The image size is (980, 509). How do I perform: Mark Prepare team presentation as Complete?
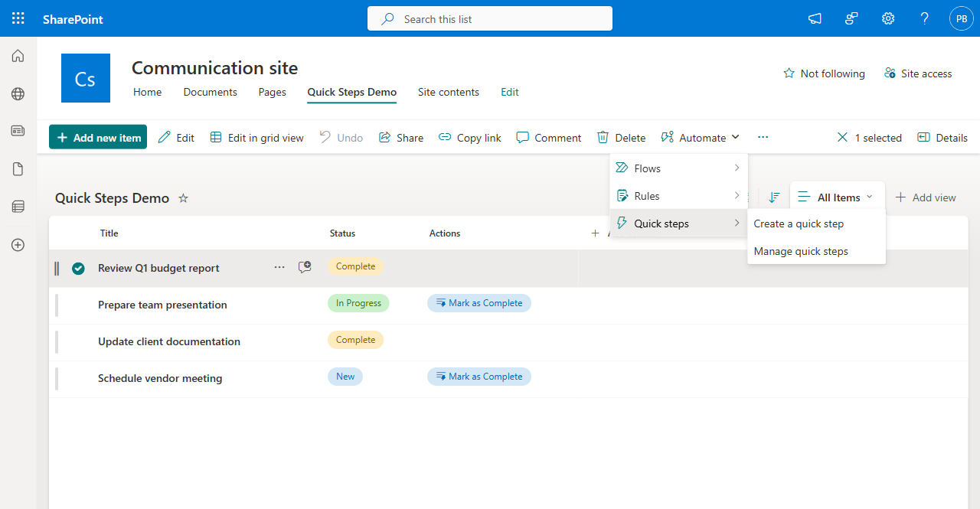[479, 303]
